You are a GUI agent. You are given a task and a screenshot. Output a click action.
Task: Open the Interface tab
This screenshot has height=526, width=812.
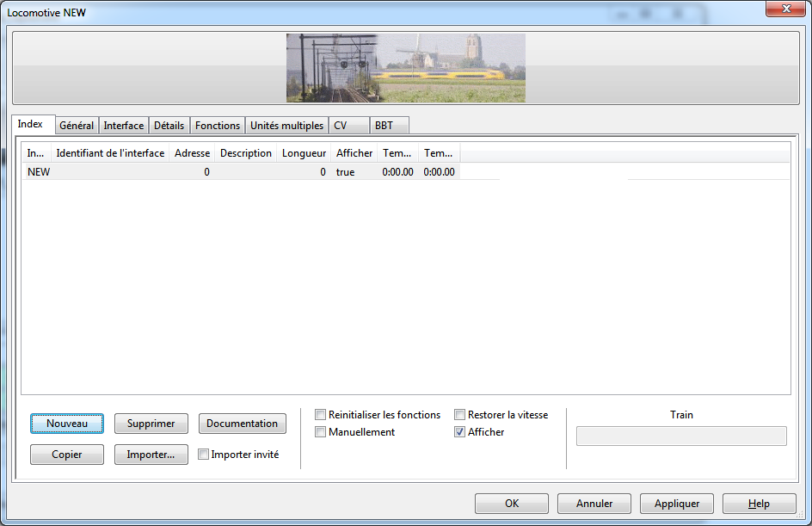point(124,126)
